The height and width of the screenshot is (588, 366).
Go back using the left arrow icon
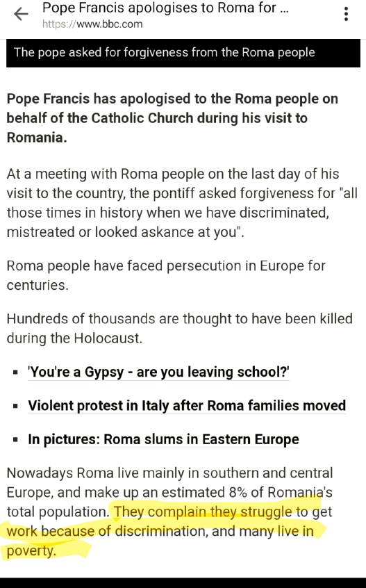21,15
